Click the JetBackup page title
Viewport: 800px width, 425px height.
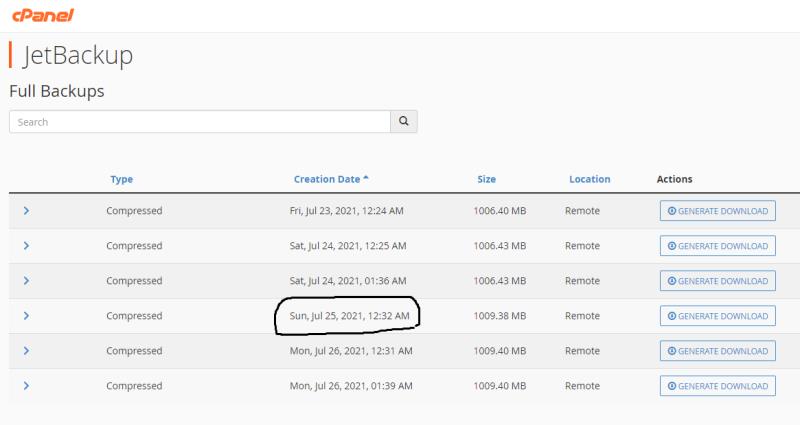point(78,55)
